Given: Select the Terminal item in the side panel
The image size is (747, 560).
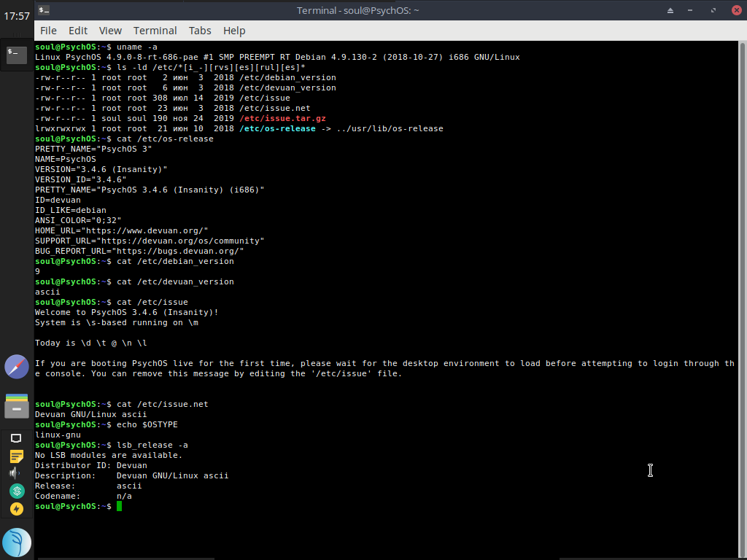Looking at the screenshot, I should (x=17, y=55).
